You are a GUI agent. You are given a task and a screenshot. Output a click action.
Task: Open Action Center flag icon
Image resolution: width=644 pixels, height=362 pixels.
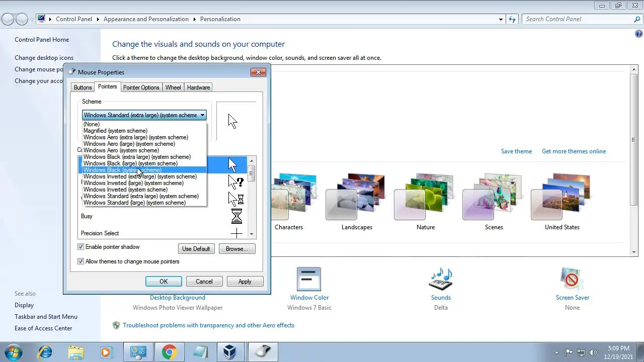point(569,352)
